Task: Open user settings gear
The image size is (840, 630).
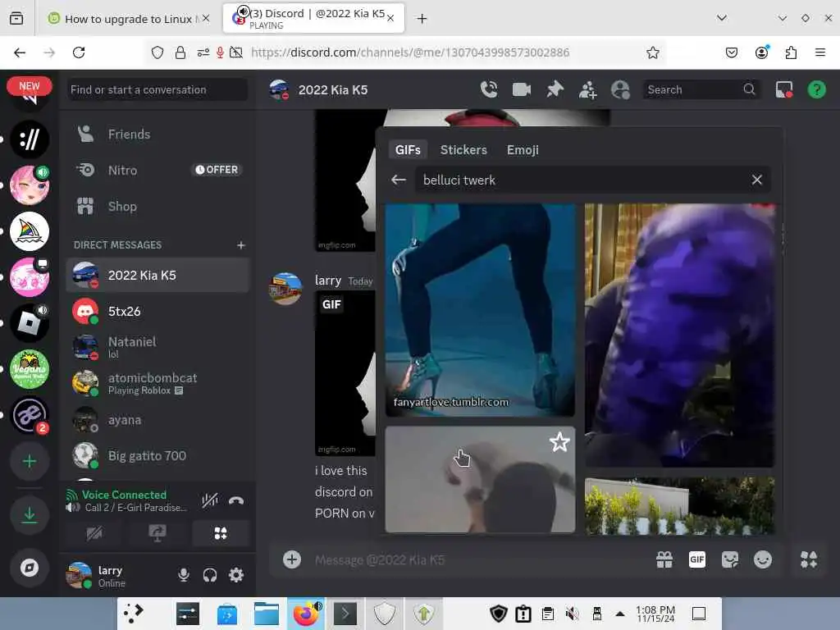Action: pos(235,575)
